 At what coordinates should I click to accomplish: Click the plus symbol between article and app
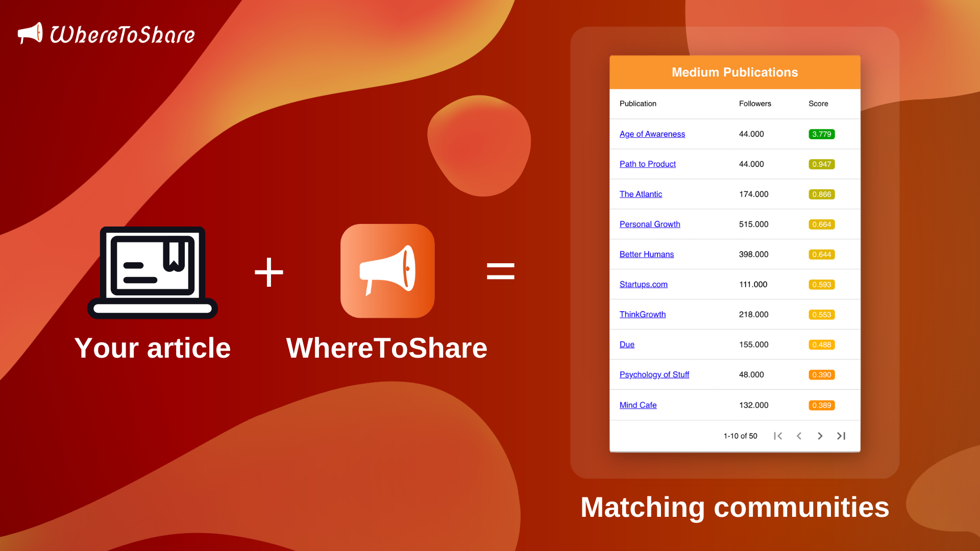click(269, 271)
